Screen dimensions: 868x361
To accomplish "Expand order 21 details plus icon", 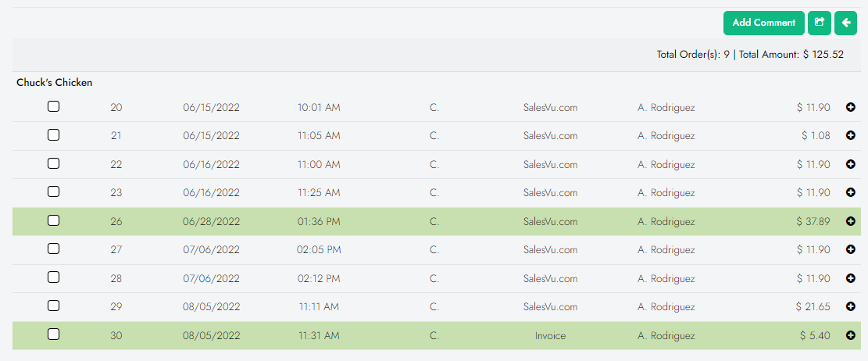I will click(x=851, y=135).
